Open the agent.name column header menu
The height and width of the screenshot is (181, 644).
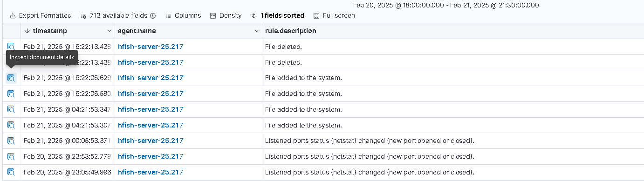257,31
